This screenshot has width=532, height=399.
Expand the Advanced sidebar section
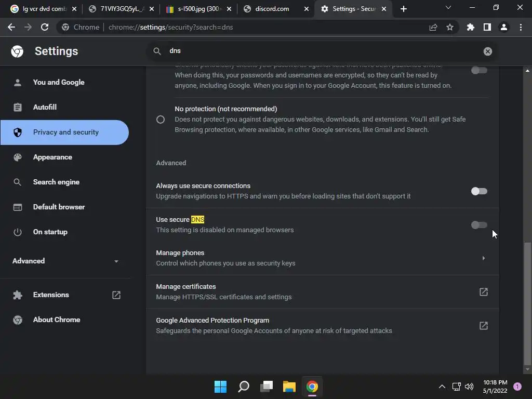[x=65, y=261]
